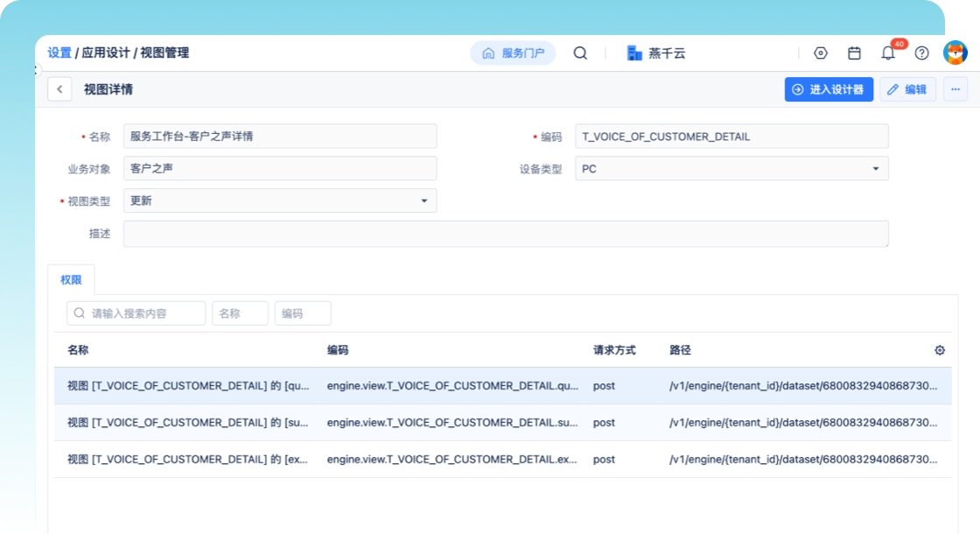Click the 路径 column header
The width and height of the screenshot is (980, 534).
point(680,350)
